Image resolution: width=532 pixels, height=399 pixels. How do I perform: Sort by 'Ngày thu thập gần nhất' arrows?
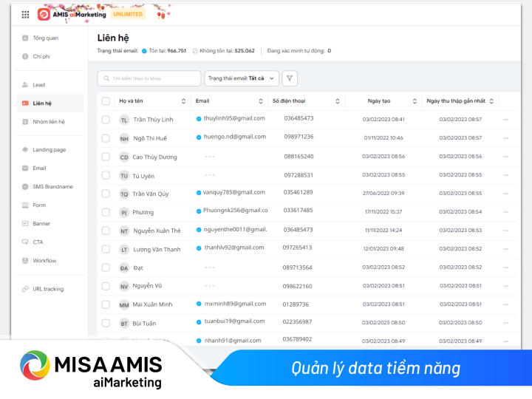pyautogui.click(x=491, y=101)
